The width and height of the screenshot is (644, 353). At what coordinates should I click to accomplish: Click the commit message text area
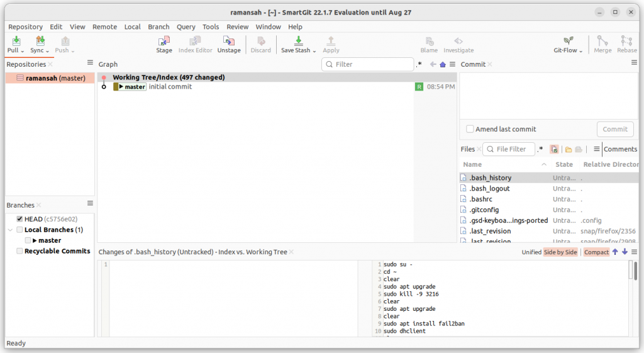click(x=548, y=96)
